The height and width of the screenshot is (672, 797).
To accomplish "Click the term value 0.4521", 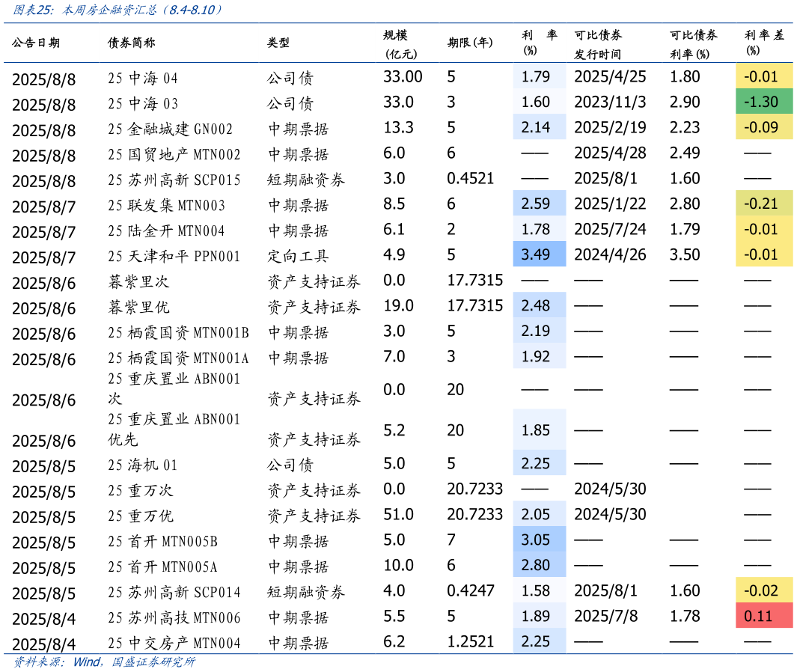I will 470,178.
